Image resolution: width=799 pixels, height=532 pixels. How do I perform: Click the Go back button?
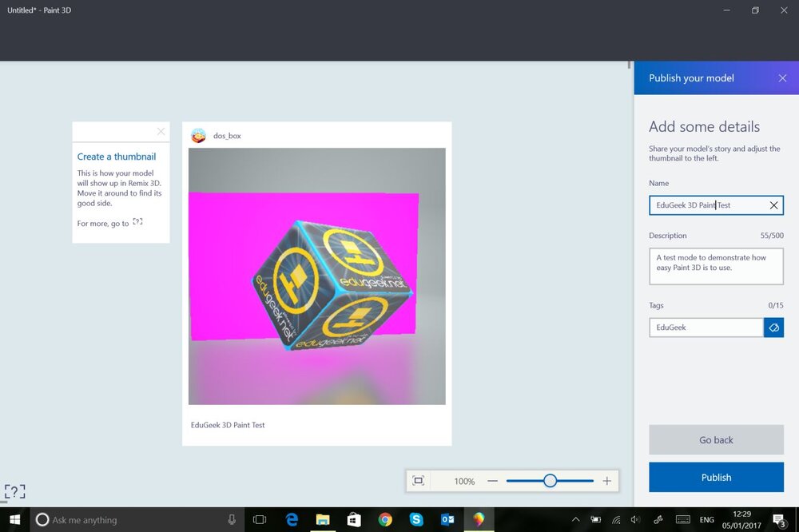click(x=716, y=440)
